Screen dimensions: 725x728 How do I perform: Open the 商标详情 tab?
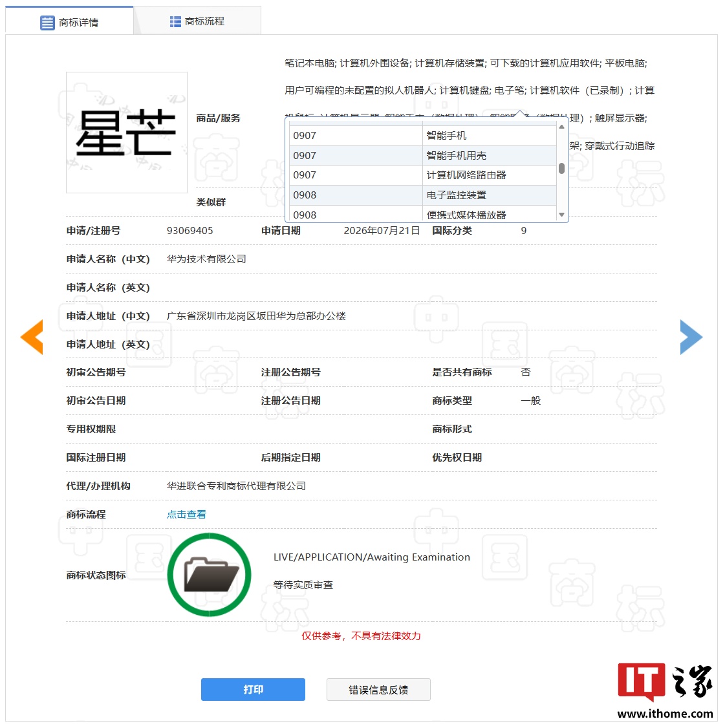[69, 22]
